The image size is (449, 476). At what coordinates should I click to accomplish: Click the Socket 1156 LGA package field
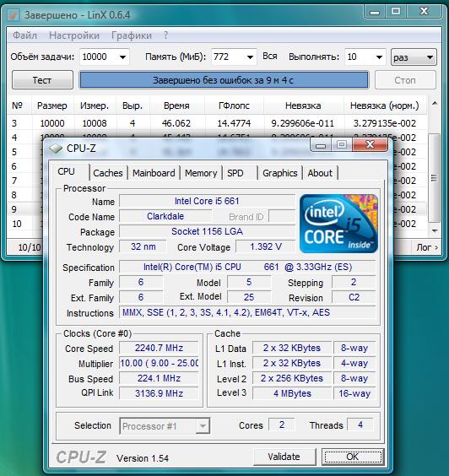point(207,231)
